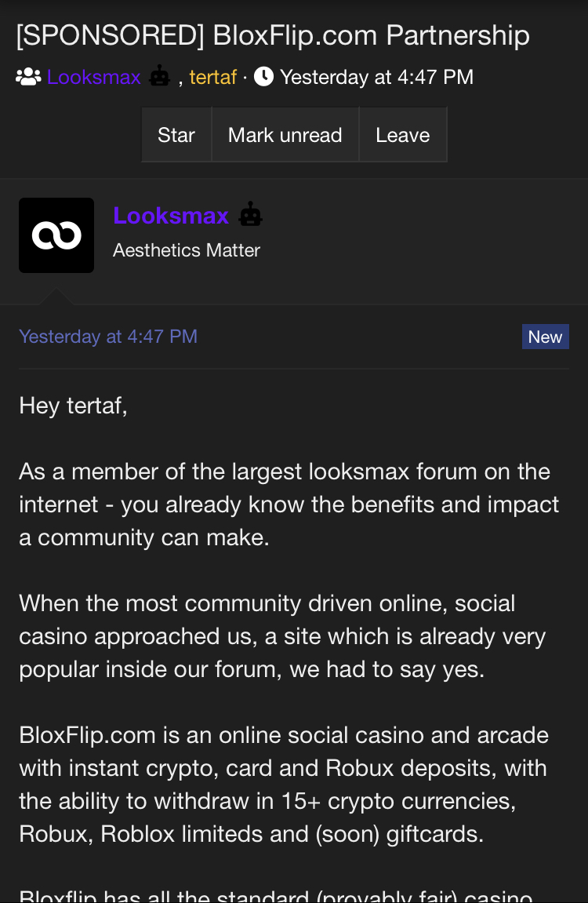This screenshot has width=588, height=903.
Task: Open tertaf's profile link
Action: click(x=213, y=77)
